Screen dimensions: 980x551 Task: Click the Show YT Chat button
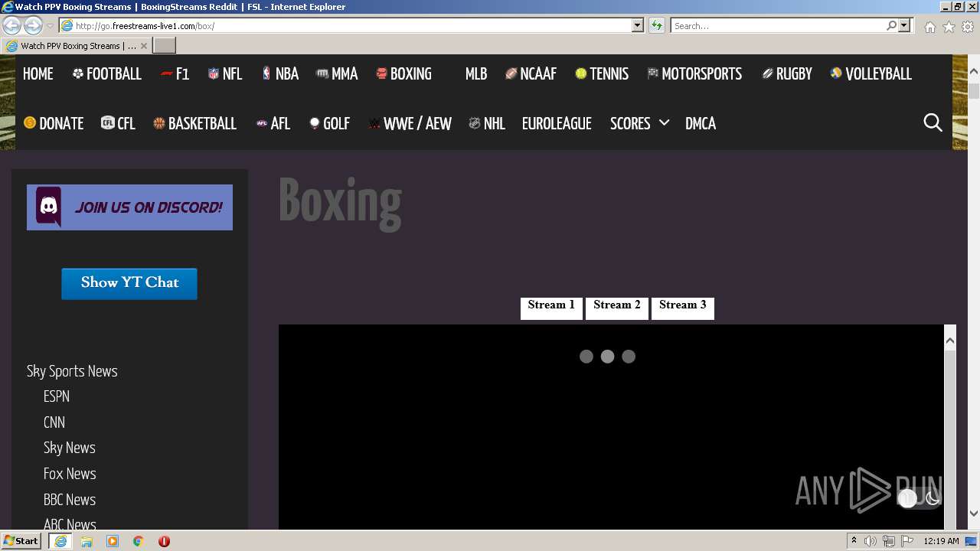click(129, 283)
